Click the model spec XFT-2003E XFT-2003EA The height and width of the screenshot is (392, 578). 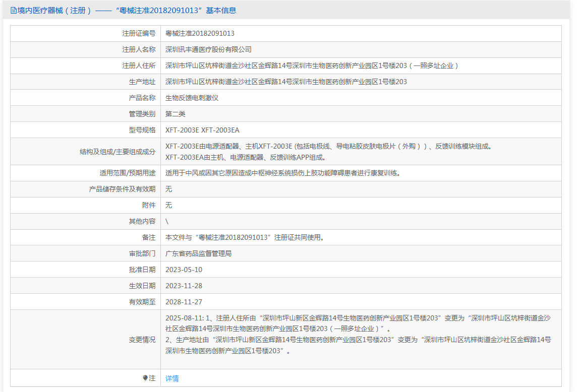[x=202, y=130]
